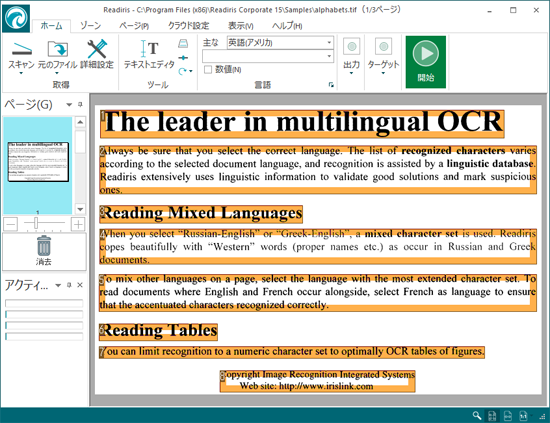Image resolution: width=550 pixels, height=423 pixels.
Task: Open the アクティ... panel options arrow
Action: pos(58,285)
